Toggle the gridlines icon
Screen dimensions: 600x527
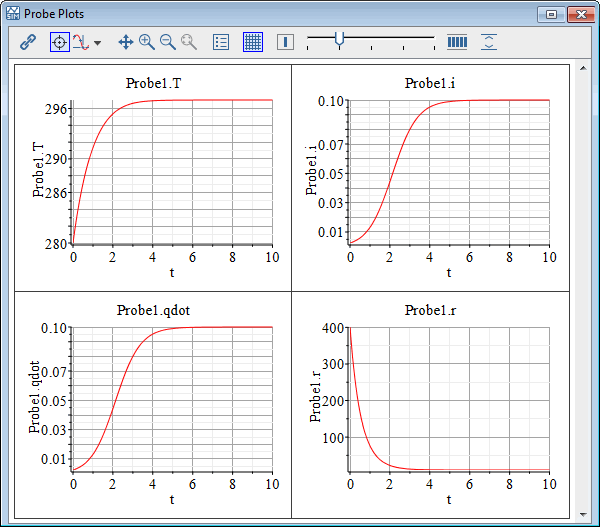click(x=252, y=42)
